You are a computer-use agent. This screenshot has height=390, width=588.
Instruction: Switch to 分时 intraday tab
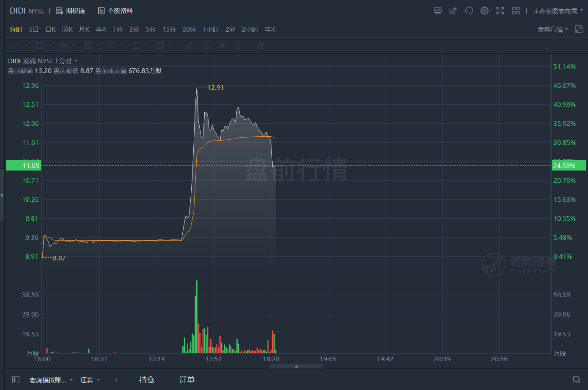click(16, 29)
